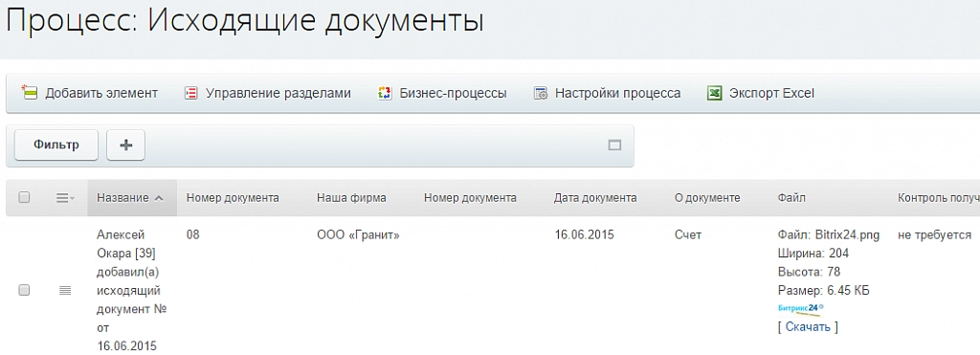
Task: Click the Счет cell
Action: (x=688, y=235)
